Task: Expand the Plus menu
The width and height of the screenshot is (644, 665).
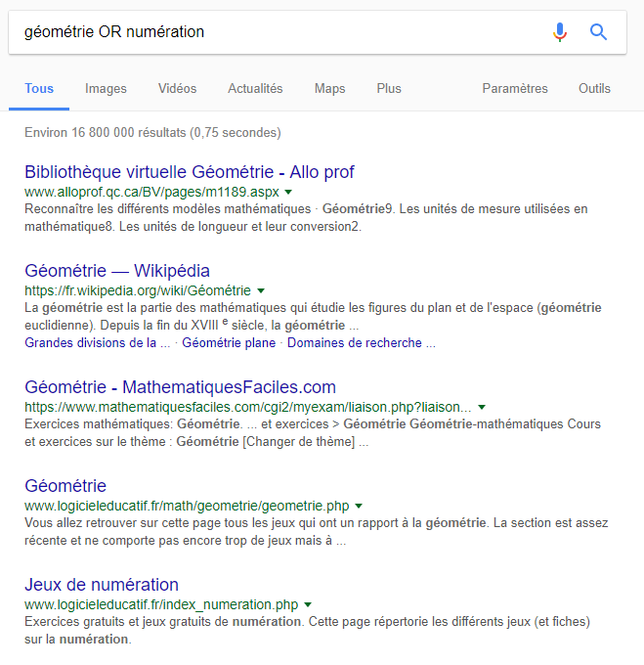Action: pyautogui.click(x=389, y=88)
